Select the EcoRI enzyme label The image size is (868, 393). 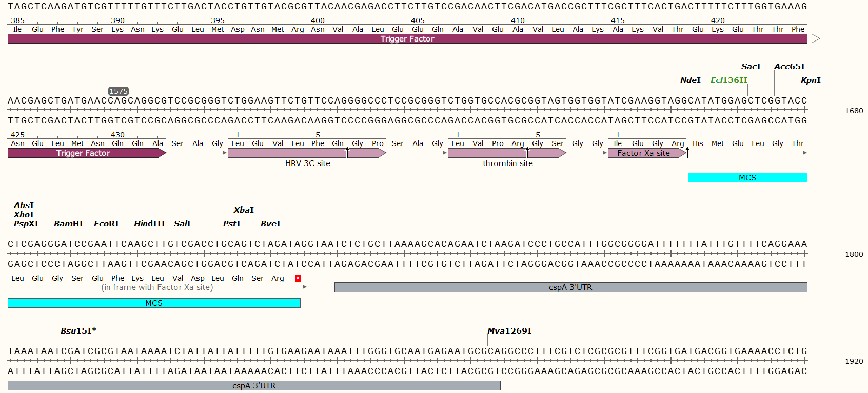[x=106, y=224]
